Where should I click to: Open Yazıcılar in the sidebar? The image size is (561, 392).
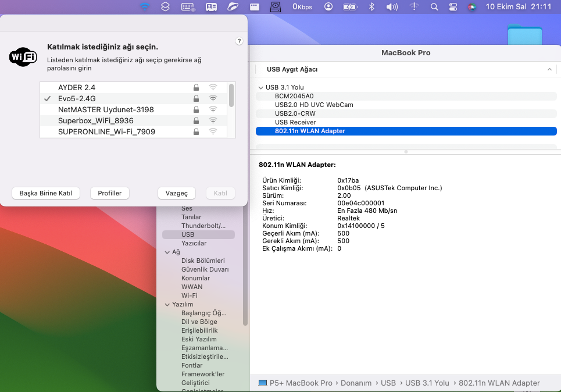tap(194, 243)
